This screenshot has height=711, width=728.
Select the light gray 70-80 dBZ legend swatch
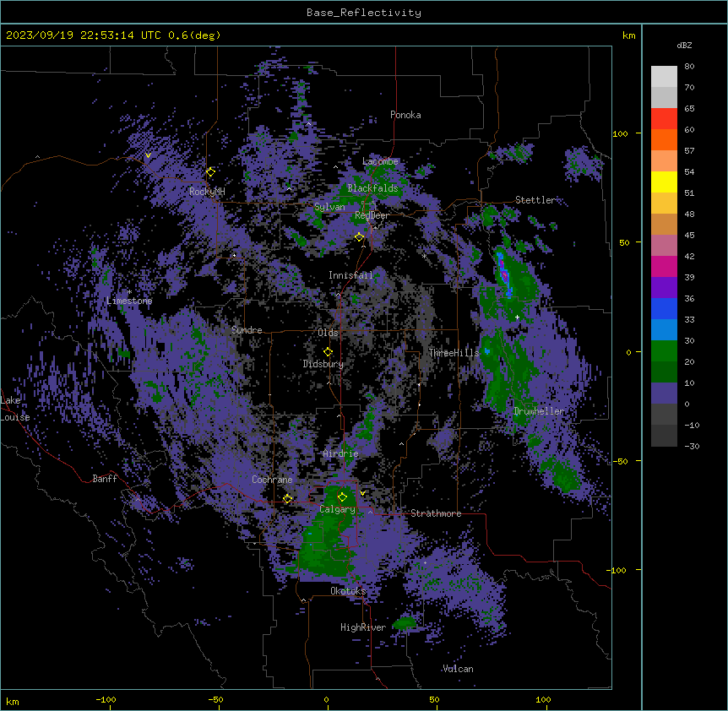pyautogui.click(x=664, y=77)
